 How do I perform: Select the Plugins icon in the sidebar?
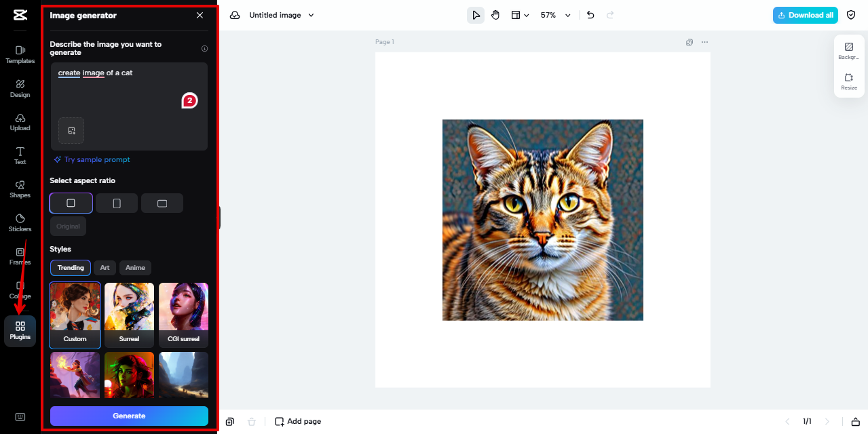(x=20, y=331)
